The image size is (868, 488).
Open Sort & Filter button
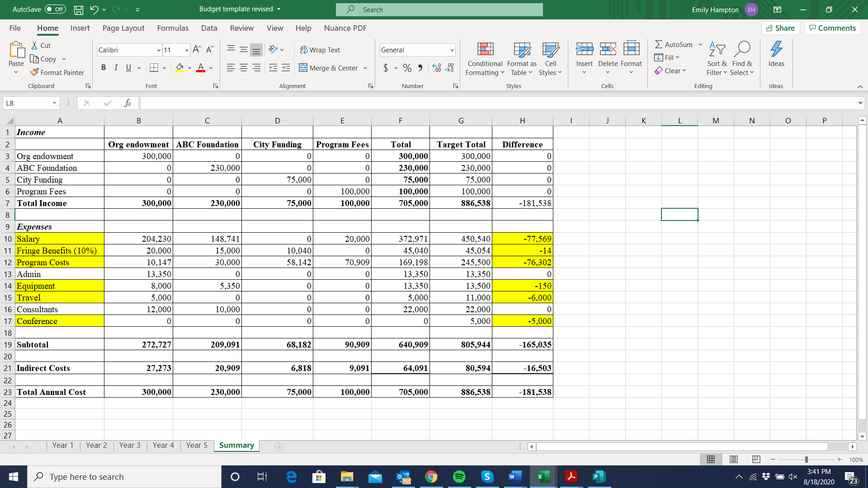717,58
